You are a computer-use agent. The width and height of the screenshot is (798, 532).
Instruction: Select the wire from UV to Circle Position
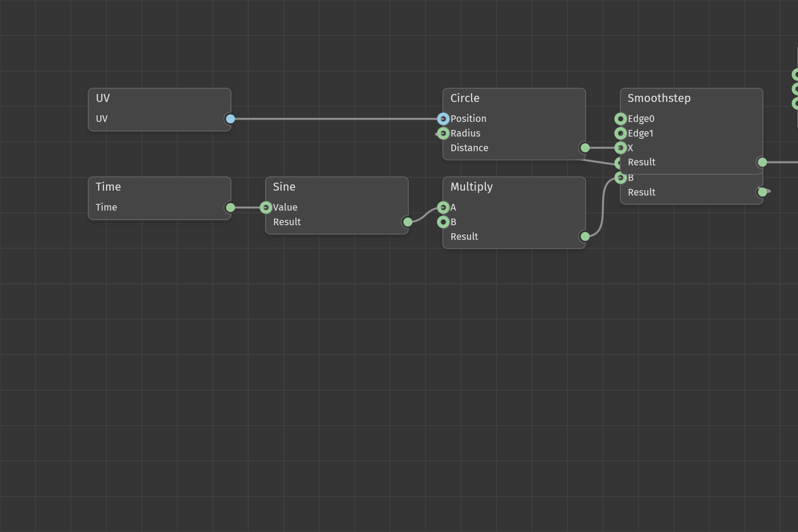point(337,119)
